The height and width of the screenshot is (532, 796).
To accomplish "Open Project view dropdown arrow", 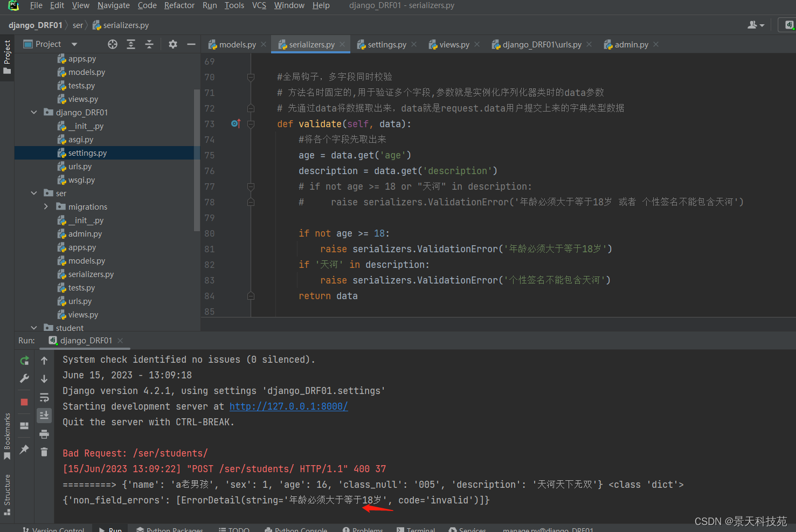I will [x=74, y=44].
